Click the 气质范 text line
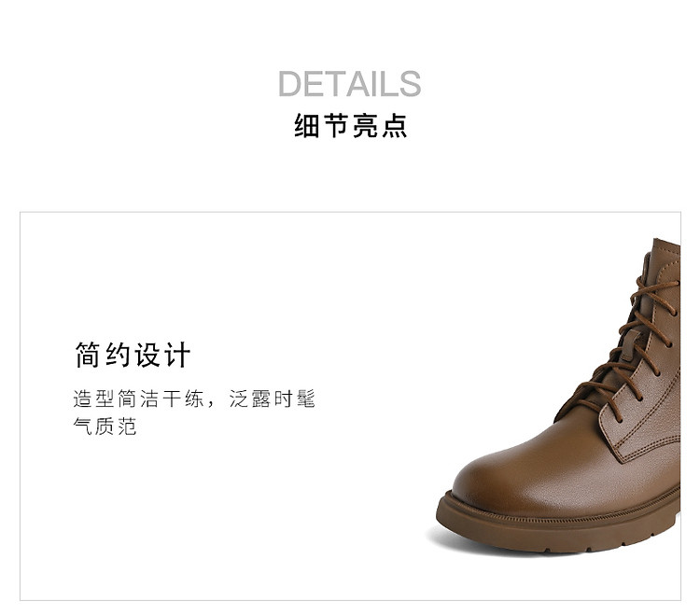 pyautogui.click(x=105, y=426)
